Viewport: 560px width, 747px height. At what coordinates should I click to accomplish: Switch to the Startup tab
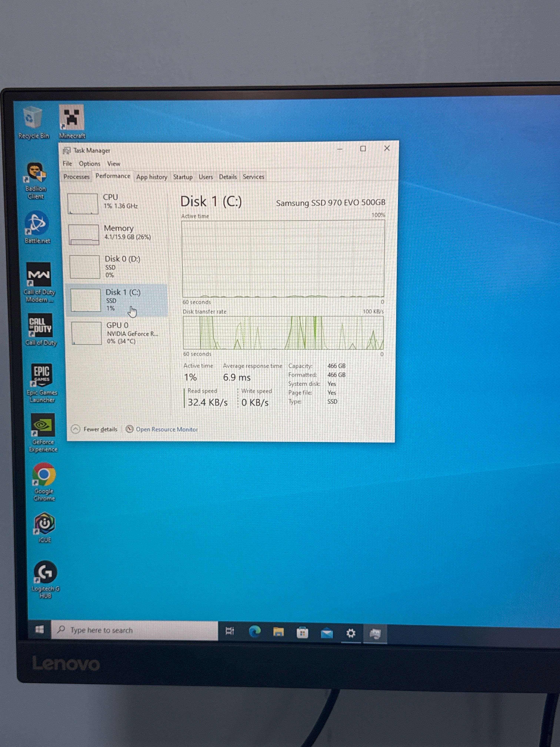coord(183,177)
